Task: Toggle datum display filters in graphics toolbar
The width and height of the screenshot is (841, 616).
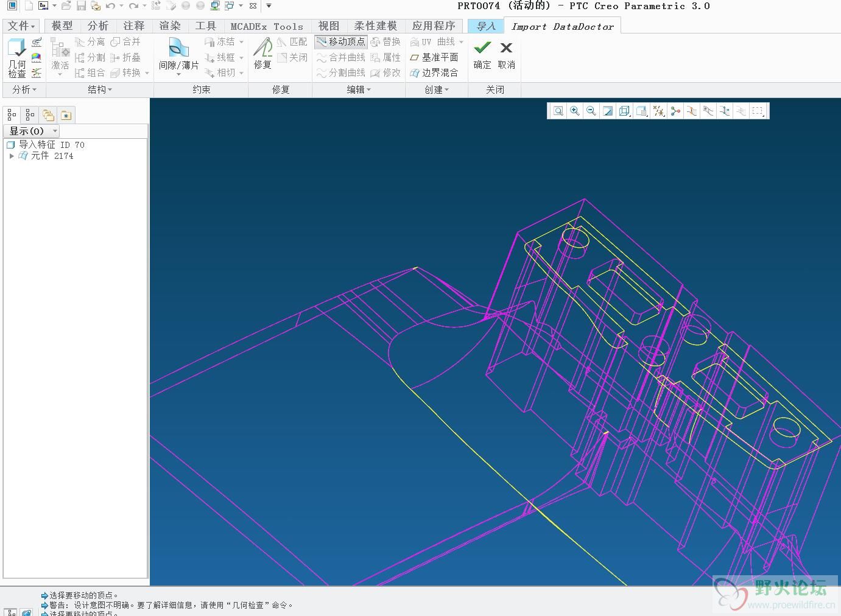Action: click(x=658, y=111)
